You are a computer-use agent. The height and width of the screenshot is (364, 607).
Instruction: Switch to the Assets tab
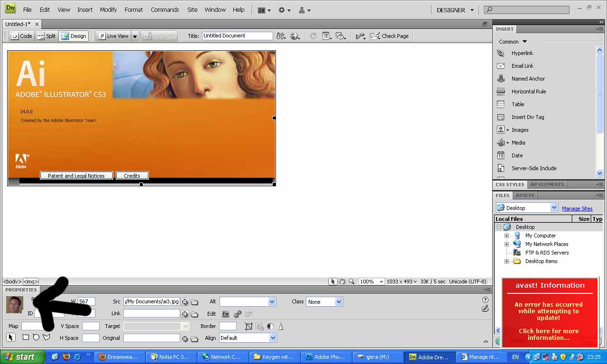pyautogui.click(x=525, y=195)
